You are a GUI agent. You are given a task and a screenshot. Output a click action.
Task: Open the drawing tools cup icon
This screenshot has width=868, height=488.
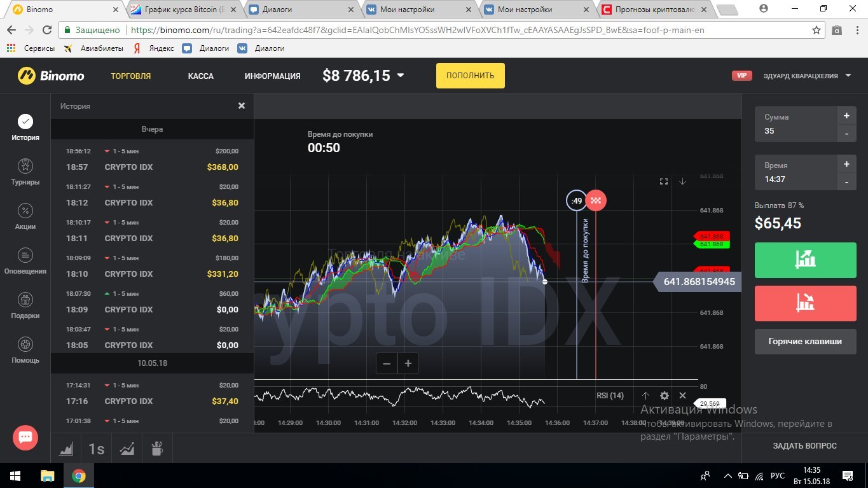[157, 449]
